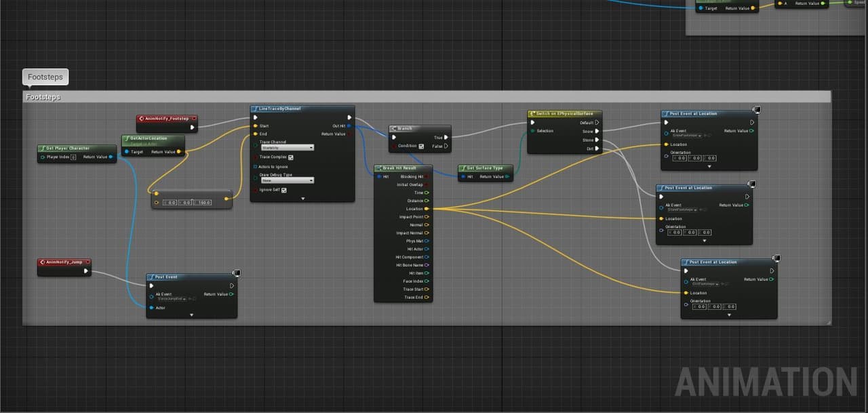Click AnimNotify_Footstep's exec output pin
868x413 pixels.
tap(192, 127)
